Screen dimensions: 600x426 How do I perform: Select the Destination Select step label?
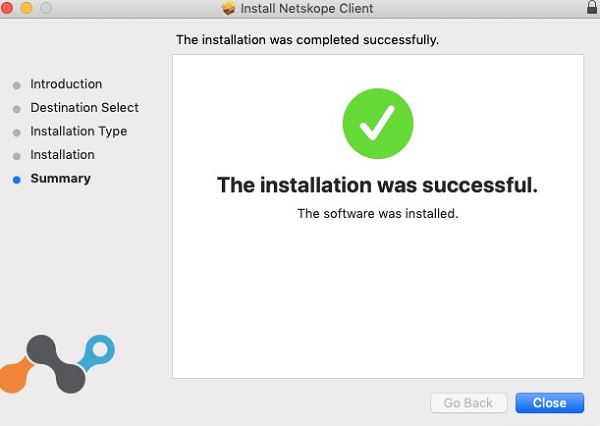point(84,108)
